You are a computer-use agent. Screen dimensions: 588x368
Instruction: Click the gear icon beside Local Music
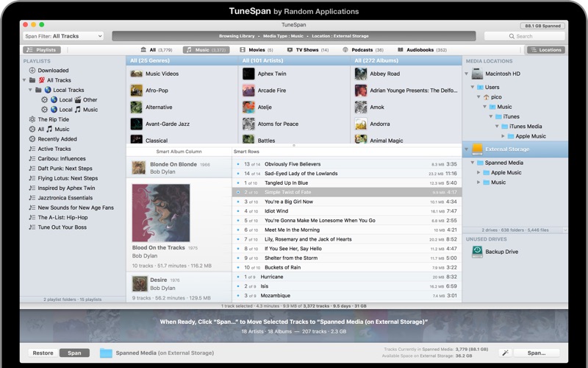coord(45,110)
